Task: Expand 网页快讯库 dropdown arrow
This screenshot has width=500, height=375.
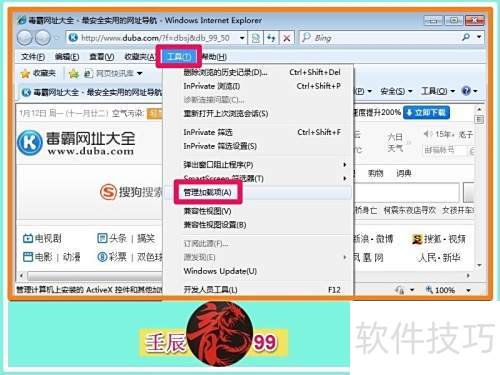Action: point(139,73)
